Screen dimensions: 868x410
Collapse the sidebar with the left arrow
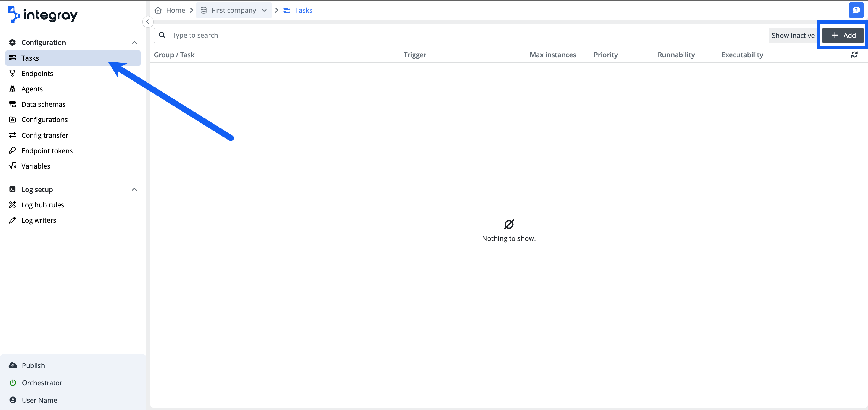click(148, 22)
